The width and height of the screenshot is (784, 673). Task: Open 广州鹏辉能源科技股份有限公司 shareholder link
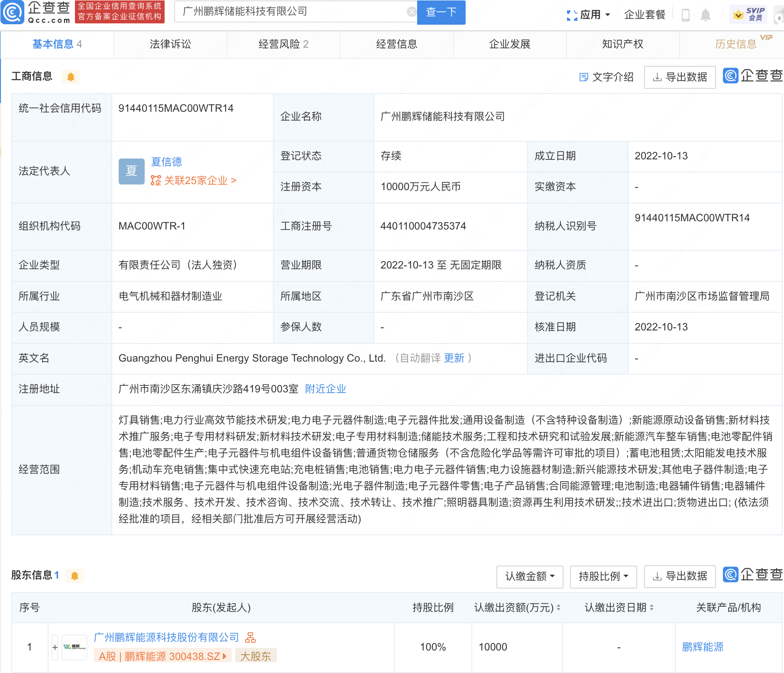[166, 637]
